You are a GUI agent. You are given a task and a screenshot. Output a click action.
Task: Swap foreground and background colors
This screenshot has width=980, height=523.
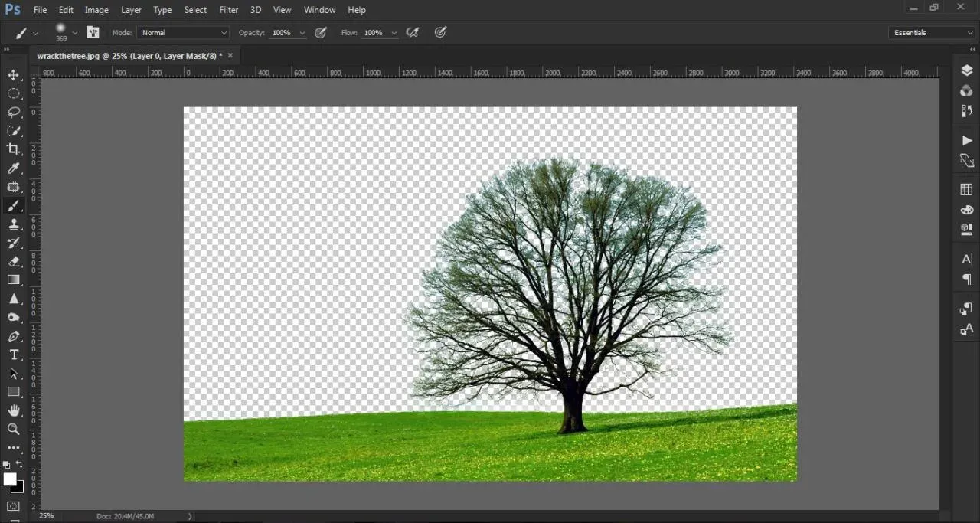coord(20,464)
